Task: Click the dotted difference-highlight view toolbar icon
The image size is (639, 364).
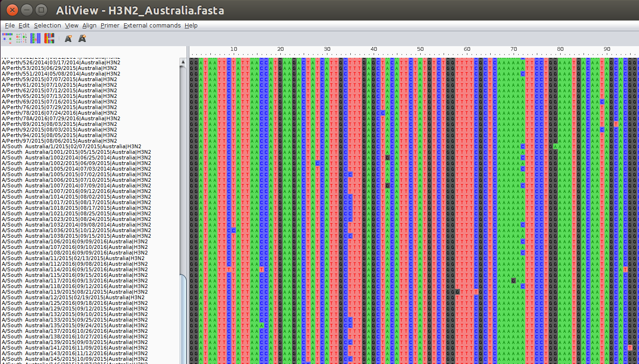Action: pos(7,38)
